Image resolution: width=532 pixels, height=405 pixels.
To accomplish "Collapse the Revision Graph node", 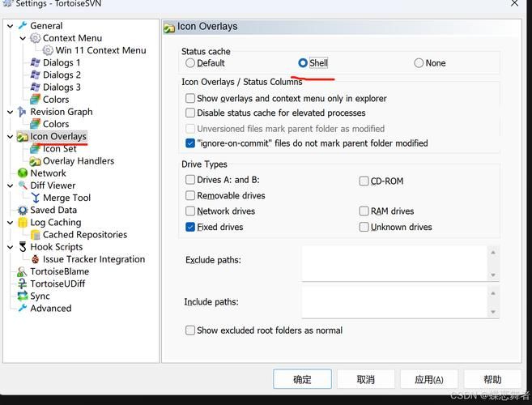I will pos(11,112).
